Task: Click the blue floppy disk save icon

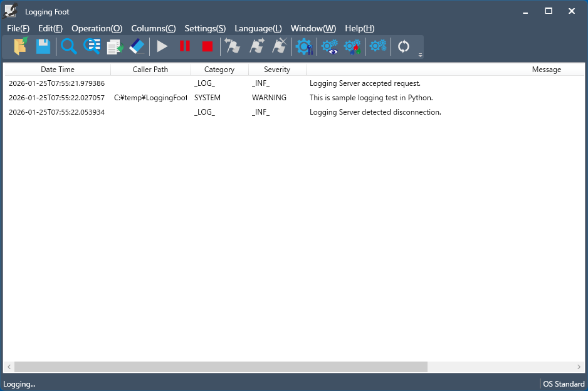Action: pos(43,46)
